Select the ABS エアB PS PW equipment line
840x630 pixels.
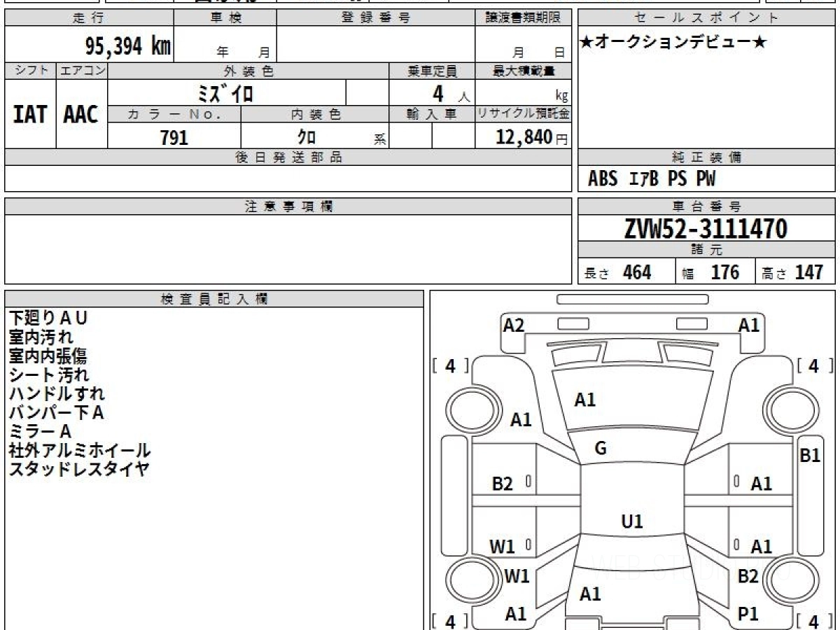point(652,179)
